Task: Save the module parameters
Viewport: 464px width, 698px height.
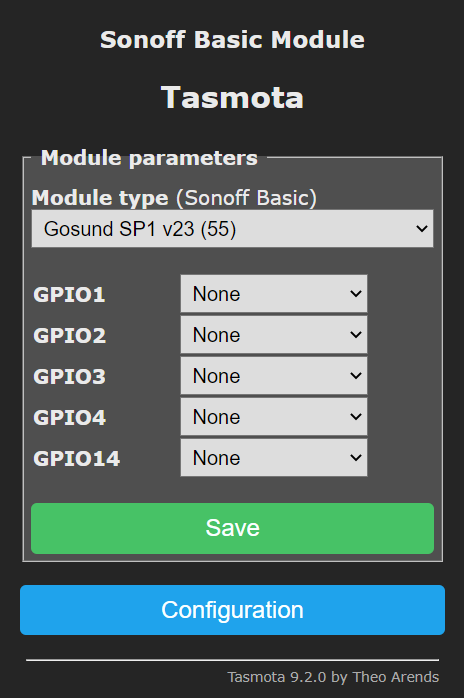Action: tap(232, 528)
